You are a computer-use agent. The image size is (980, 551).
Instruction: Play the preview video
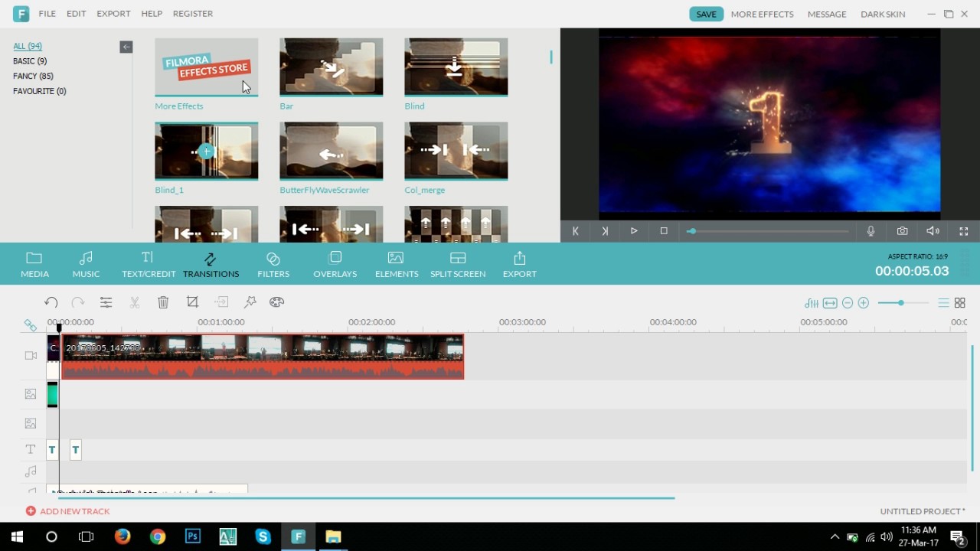tap(634, 231)
